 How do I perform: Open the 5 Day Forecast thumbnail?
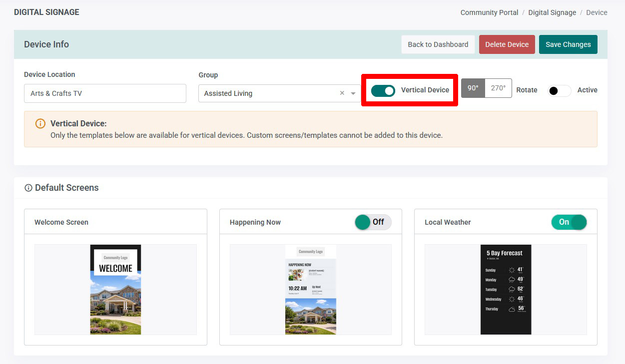[x=506, y=290]
